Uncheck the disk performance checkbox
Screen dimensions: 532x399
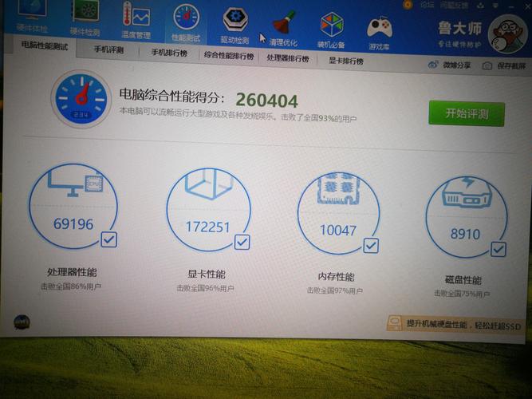click(x=499, y=250)
